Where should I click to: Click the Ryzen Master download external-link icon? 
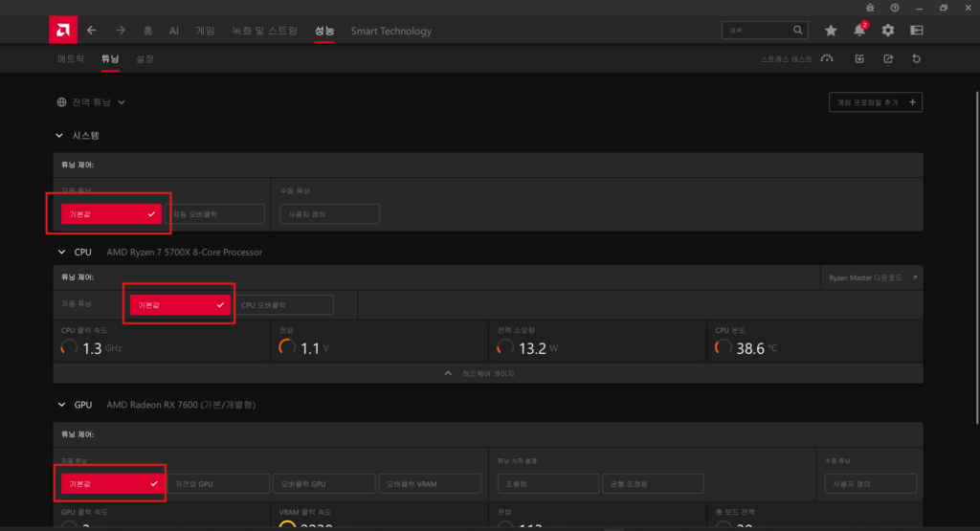915,277
